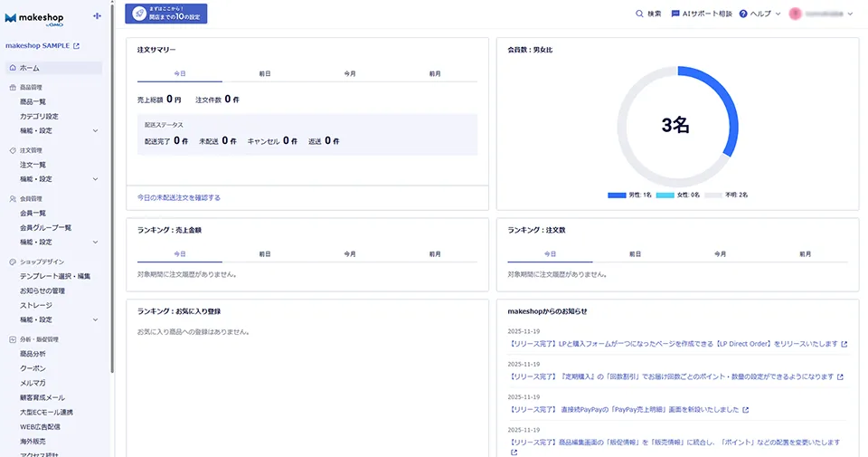Click the home icon beside ホーム

[12, 68]
